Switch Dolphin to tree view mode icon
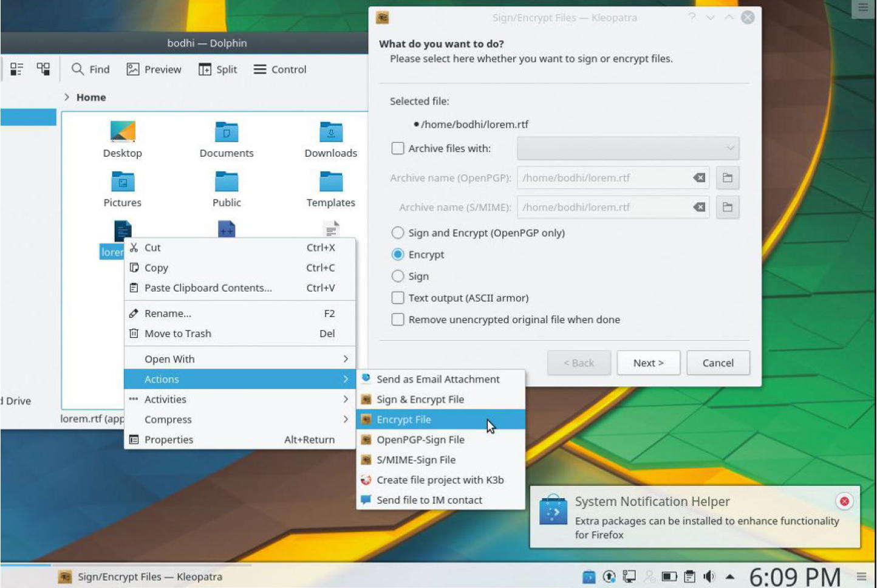Screen dimensions: 877x588 [43, 69]
